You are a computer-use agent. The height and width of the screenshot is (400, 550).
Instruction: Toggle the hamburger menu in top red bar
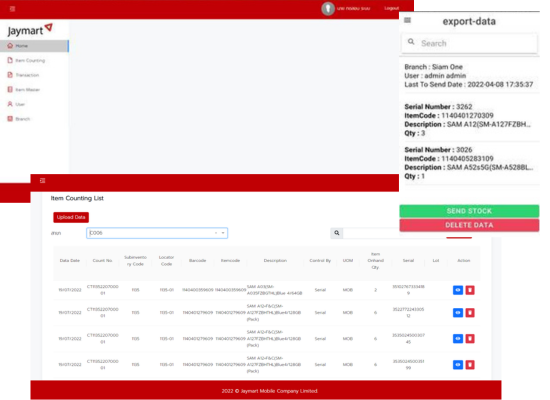click(x=12, y=9)
